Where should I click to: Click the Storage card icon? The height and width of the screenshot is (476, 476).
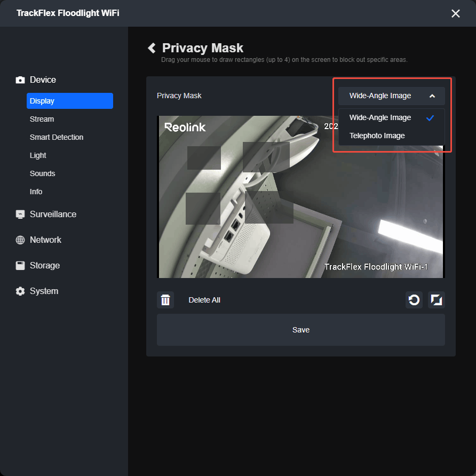point(20,266)
